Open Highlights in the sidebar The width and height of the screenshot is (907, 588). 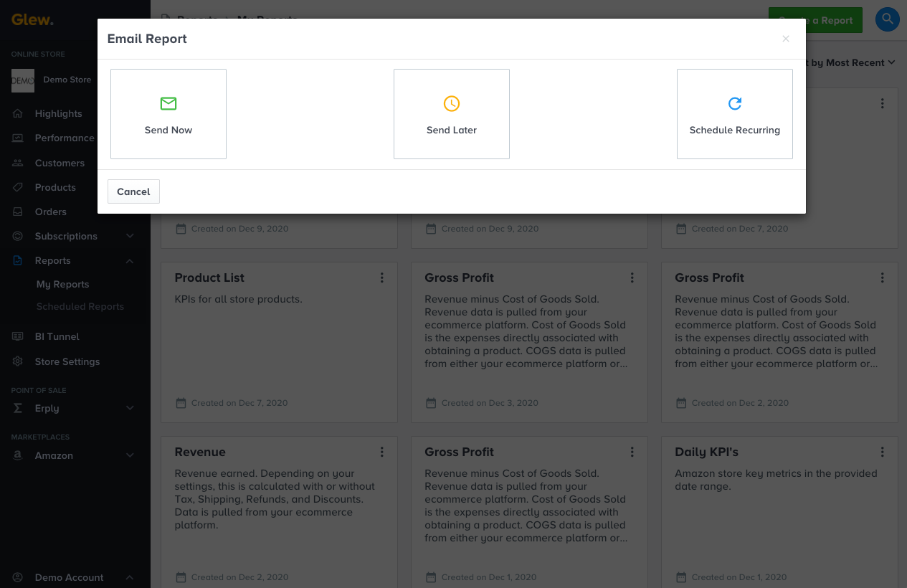[x=58, y=113]
